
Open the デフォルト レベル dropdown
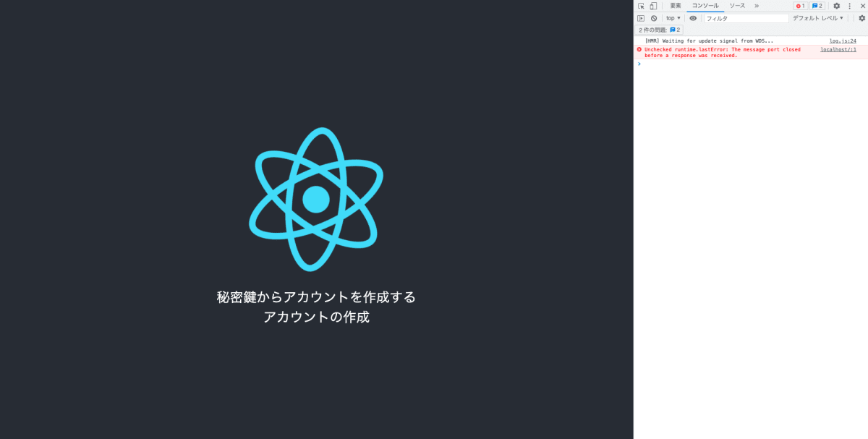818,18
